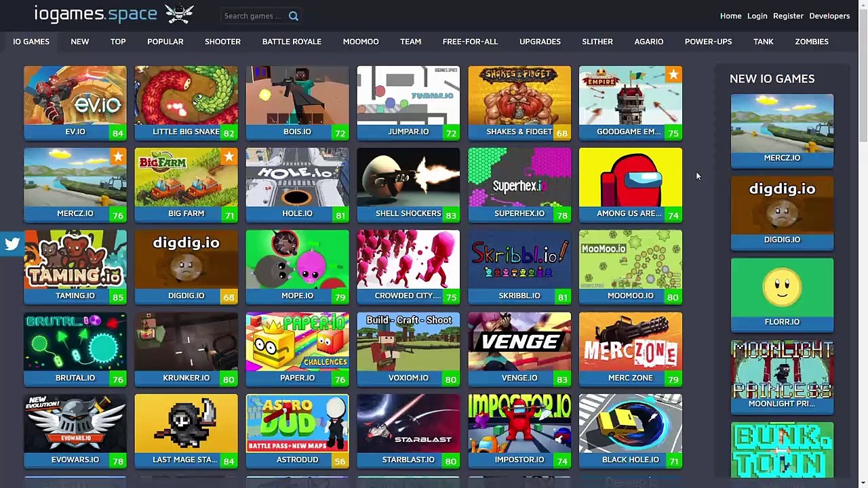Open the MERCZ.IO tile in main grid
The height and width of the screenshot is (488, 868).
pyautogui.click(x=75, y=185)
